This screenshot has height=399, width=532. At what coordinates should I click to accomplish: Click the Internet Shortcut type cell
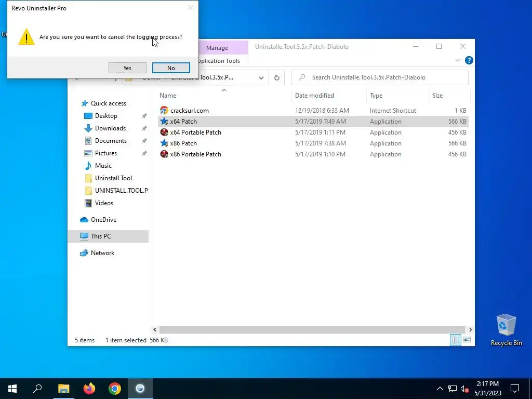[393, 111]
